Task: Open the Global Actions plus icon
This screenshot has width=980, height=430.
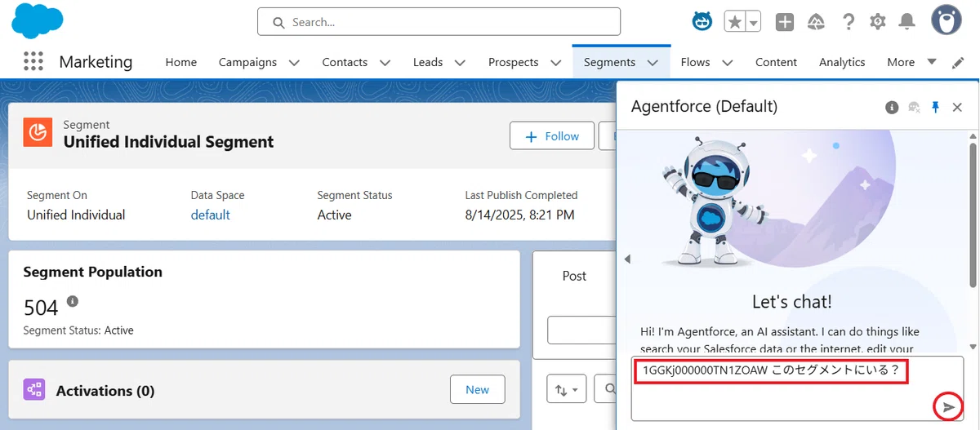Action: pyautogui.click(x=785, y=22)
